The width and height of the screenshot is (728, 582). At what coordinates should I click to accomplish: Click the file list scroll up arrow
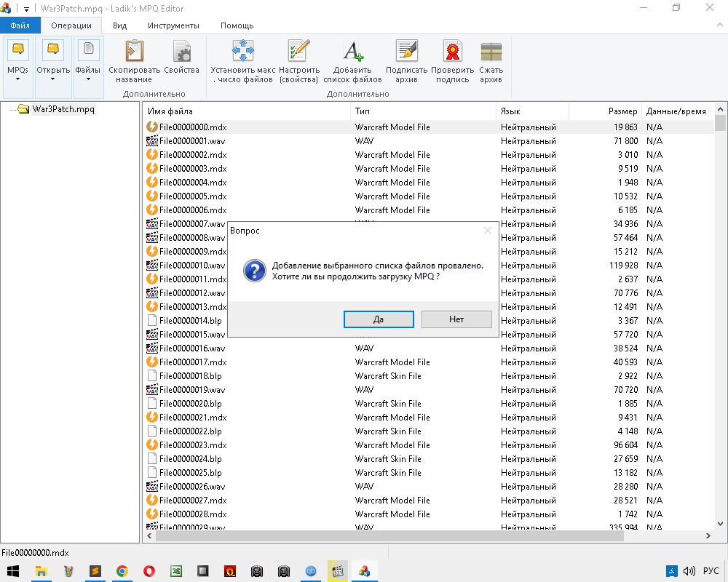720,110
